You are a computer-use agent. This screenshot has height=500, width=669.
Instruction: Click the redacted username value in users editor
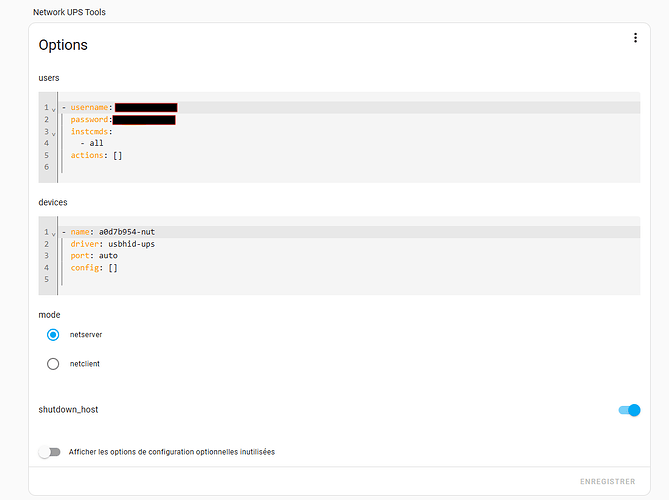(146, 107)
